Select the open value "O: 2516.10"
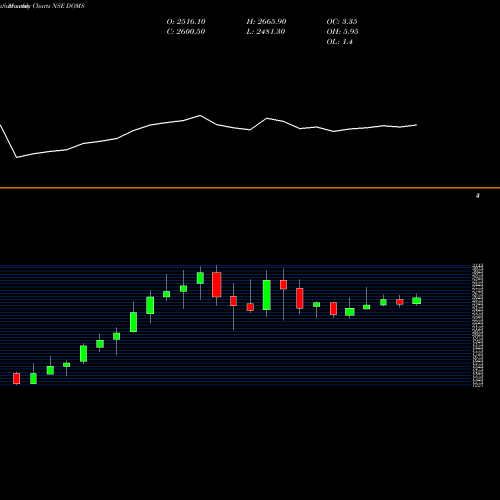Screen dimensions: 500x500 (186, 22)
